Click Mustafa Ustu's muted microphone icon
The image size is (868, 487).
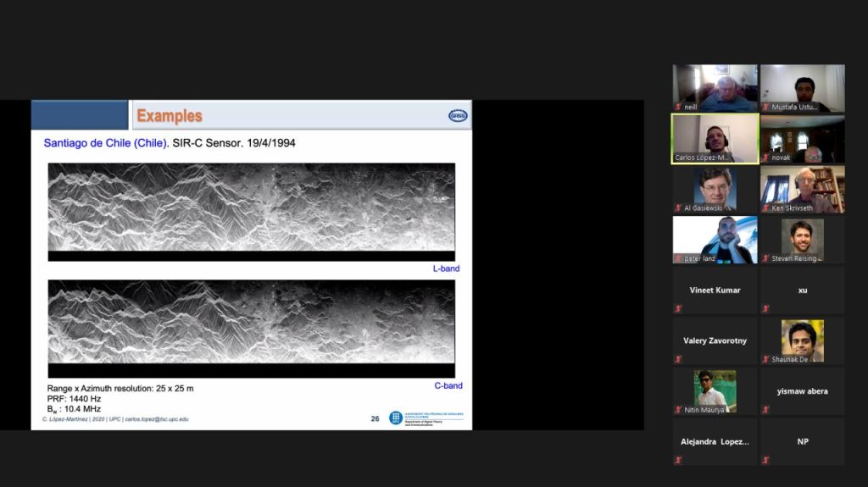click(x=765, y=108)
